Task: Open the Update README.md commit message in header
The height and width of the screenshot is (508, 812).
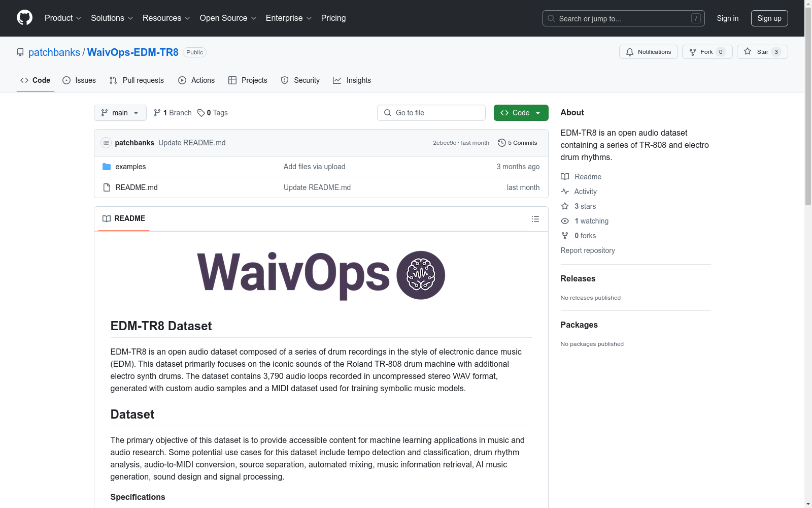Action: point(192,143)
